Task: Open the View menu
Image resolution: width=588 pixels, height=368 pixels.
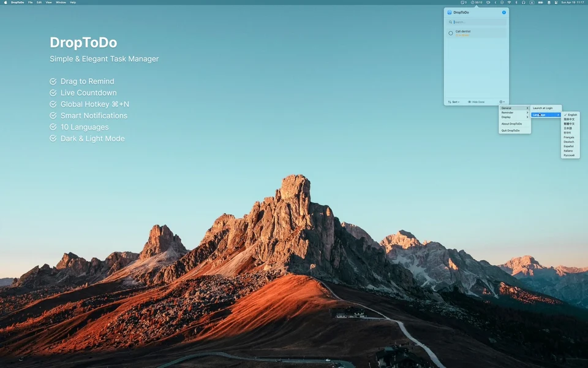Action: (49, 2)
